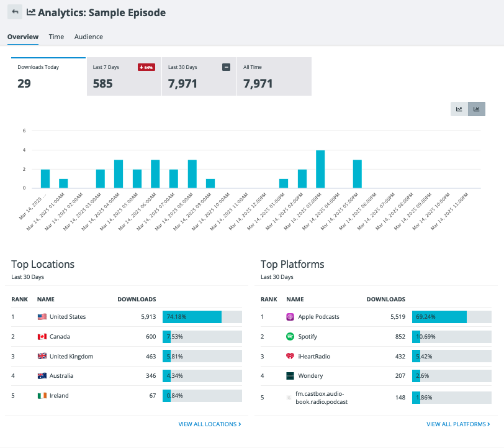Click the "Wondery" platform name
Image resolution: width=504 pixels, height=448 pixels.
point(310,376)
